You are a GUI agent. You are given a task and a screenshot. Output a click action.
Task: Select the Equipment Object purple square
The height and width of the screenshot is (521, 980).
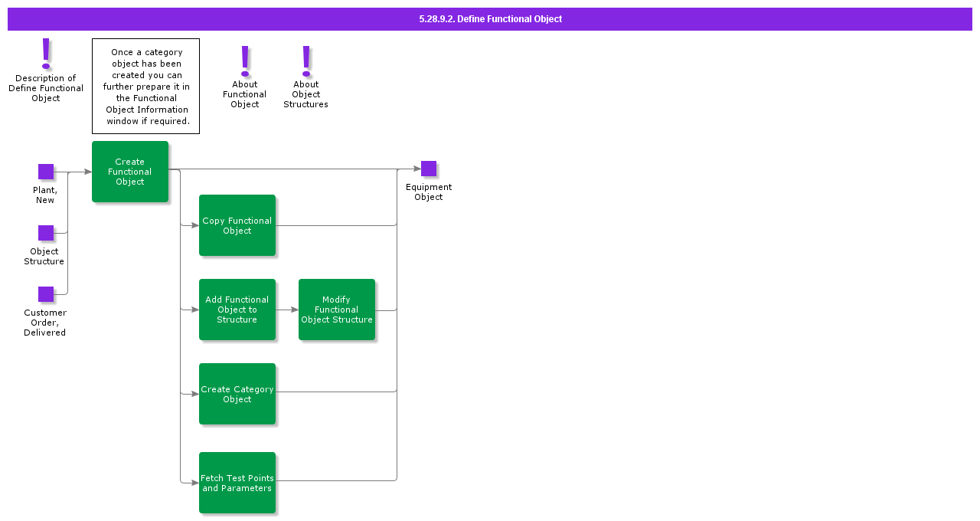(x=429, y=169)
